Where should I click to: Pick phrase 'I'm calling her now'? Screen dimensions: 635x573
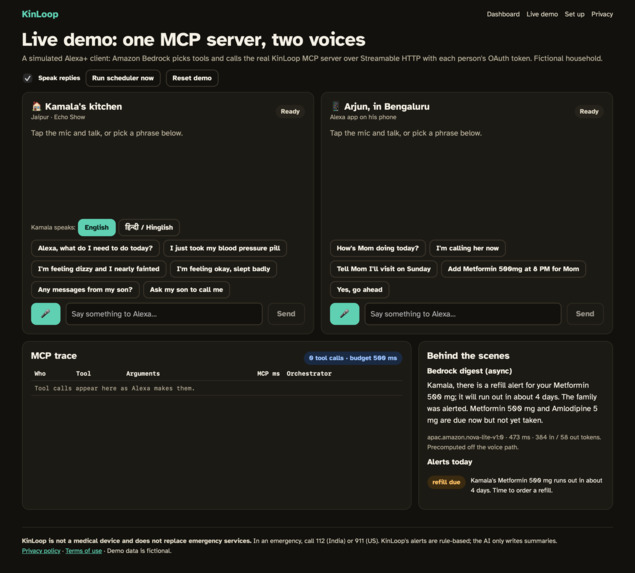[x=467, y=248]
